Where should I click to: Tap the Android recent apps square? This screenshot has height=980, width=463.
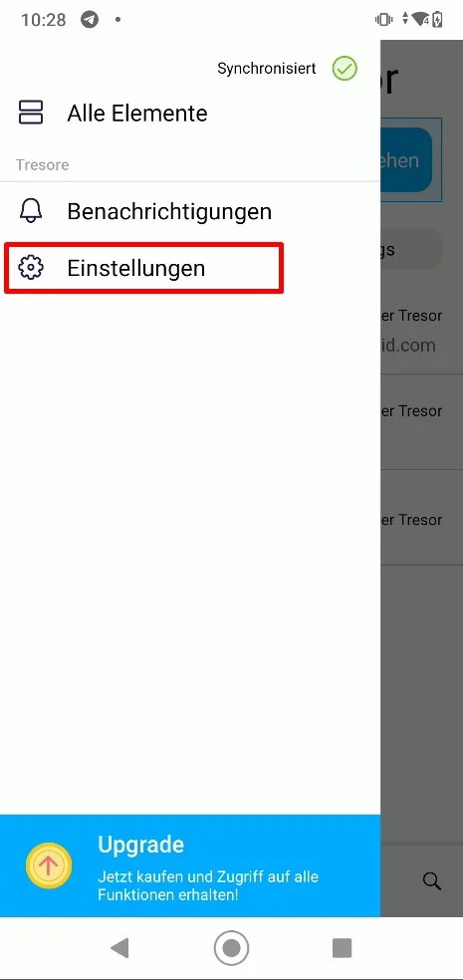click(342, 947)
